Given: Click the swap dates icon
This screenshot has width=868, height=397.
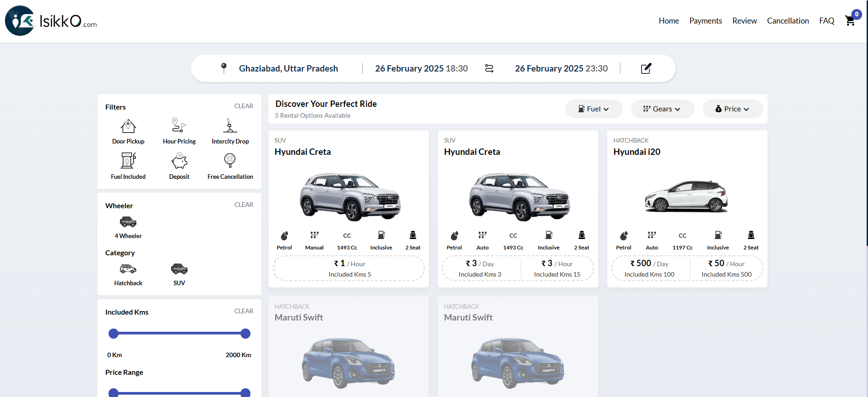Looking at the screenshot, I should (489, 68).
